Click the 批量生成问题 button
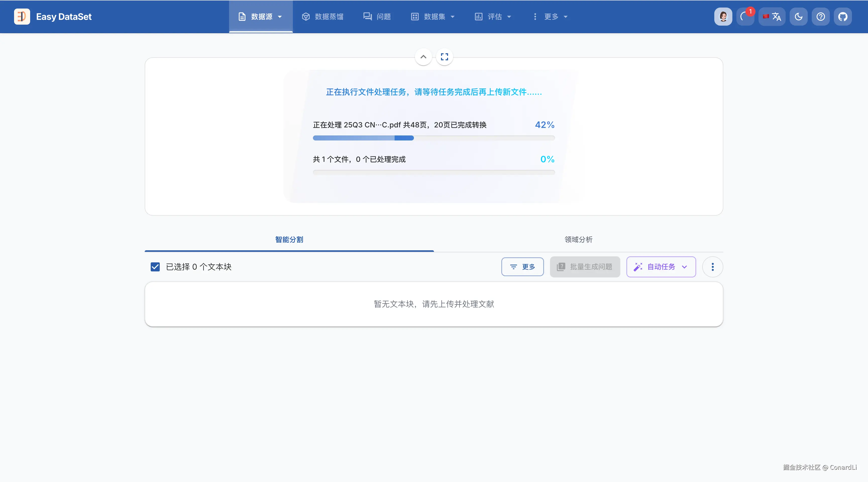Screen dimensions: 868x482 click(x=585, y=267)
